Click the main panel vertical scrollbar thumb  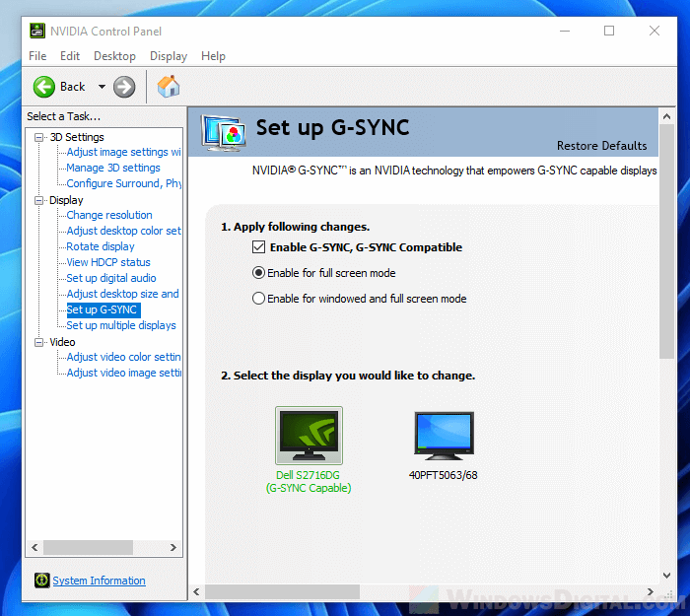(x=666, y=241)
